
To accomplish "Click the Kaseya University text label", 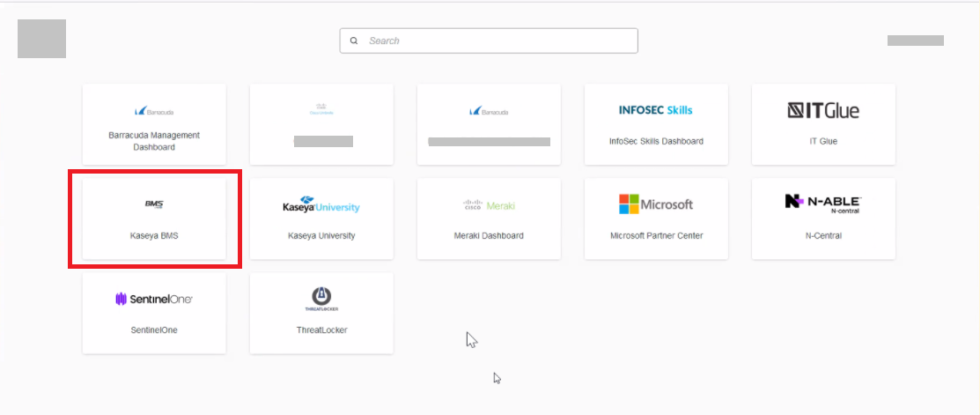I will coord(321,236).
